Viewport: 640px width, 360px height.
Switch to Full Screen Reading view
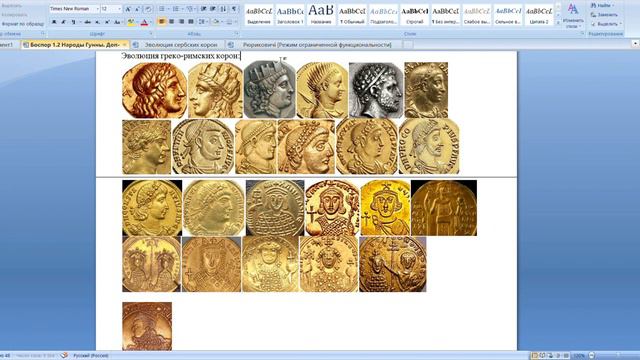pos(542,356)
